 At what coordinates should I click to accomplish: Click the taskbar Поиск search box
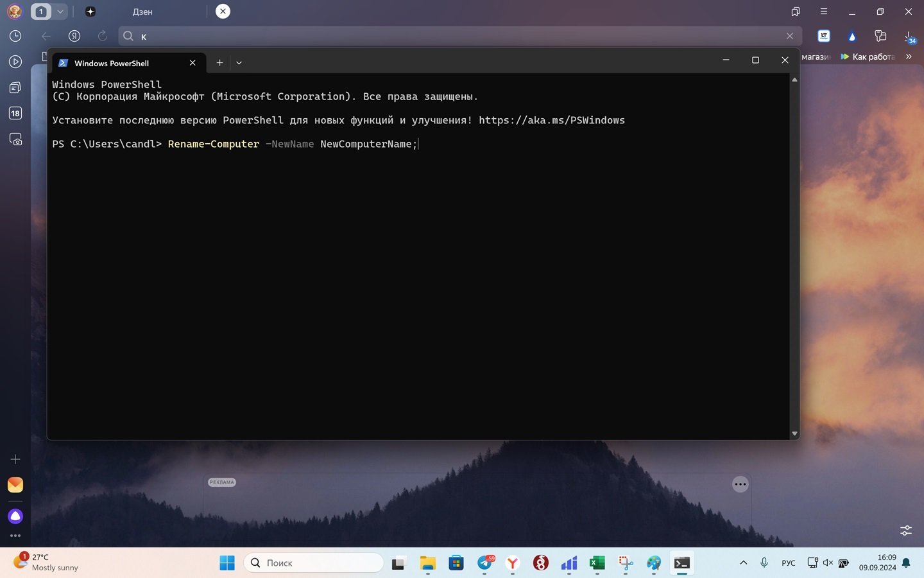[x=314, y=563]
